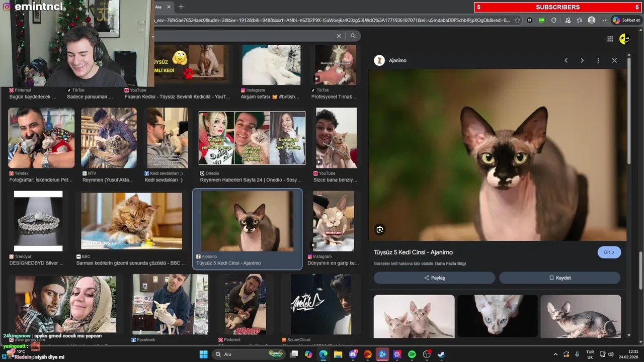Screen dimensions: 644x362
Task: Open Discord from the taskbar
Action: pos(353,354)
